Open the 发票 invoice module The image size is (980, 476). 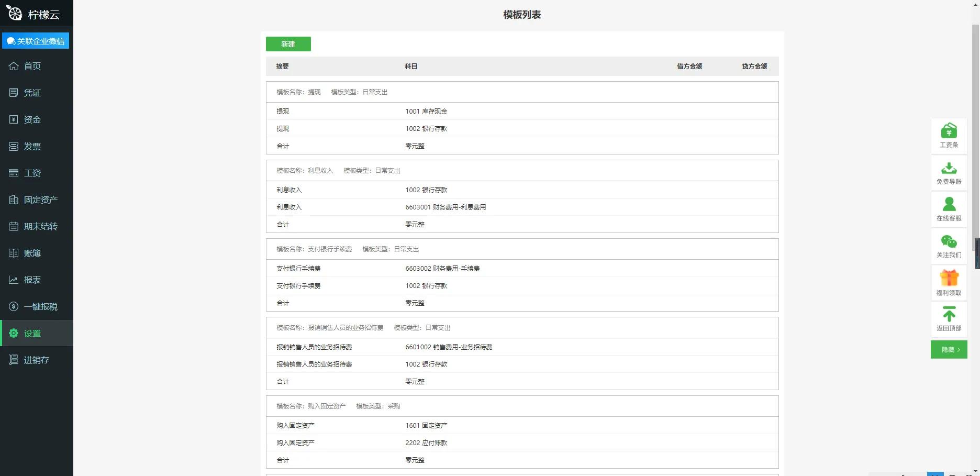[x=31, y=146]
